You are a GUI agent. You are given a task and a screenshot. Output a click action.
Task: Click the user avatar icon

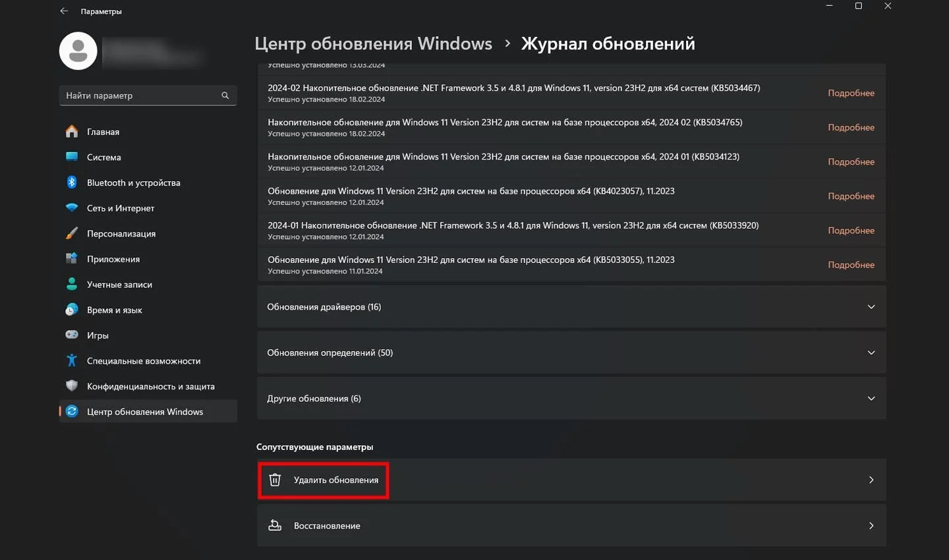(x=78, y=51)
